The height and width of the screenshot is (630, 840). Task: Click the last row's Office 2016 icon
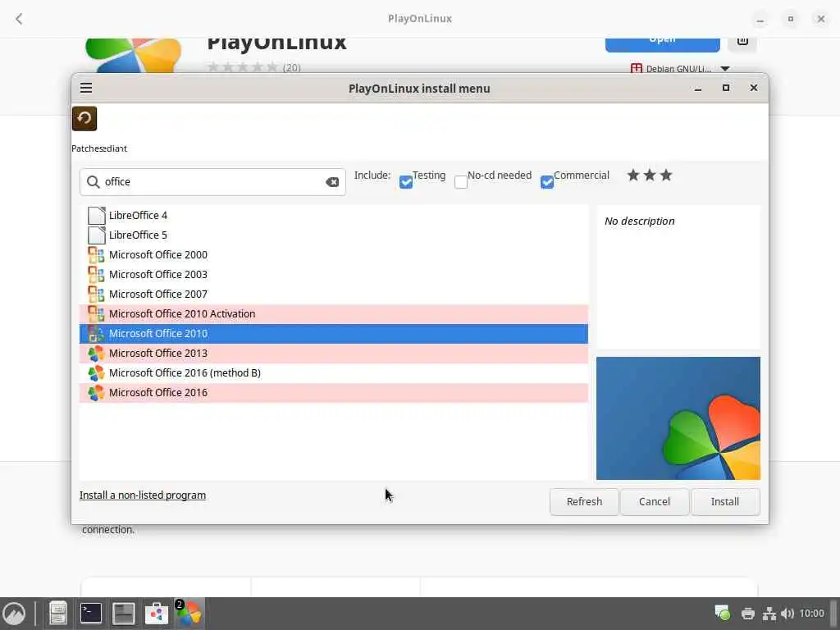coord(96,393)
